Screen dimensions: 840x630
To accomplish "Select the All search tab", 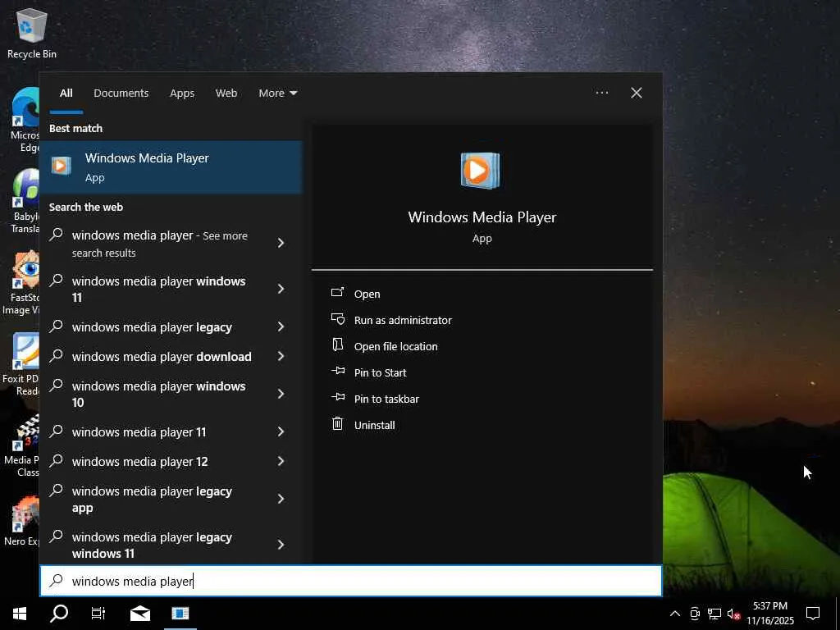I will (66, 94).
